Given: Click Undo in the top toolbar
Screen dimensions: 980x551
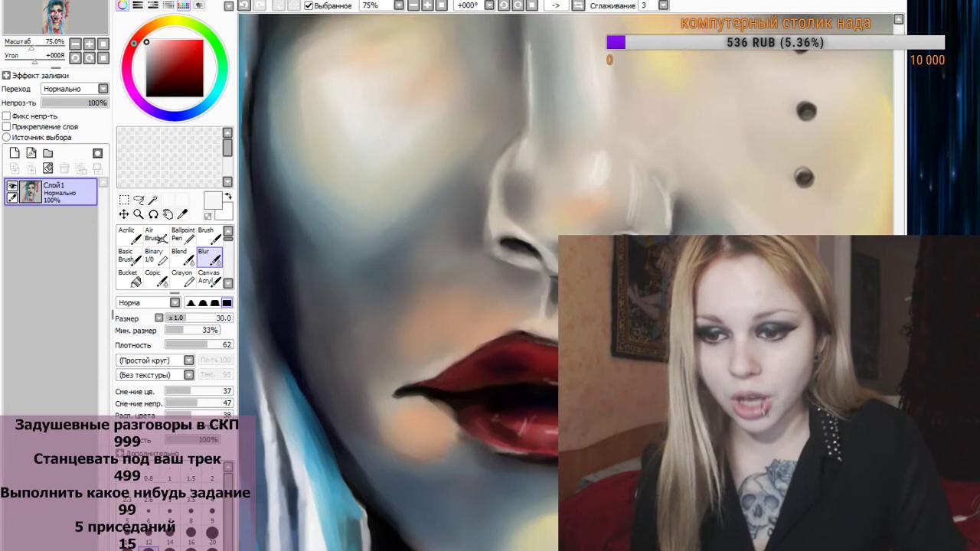Looking at the screenshot, I should click(243, 5).
